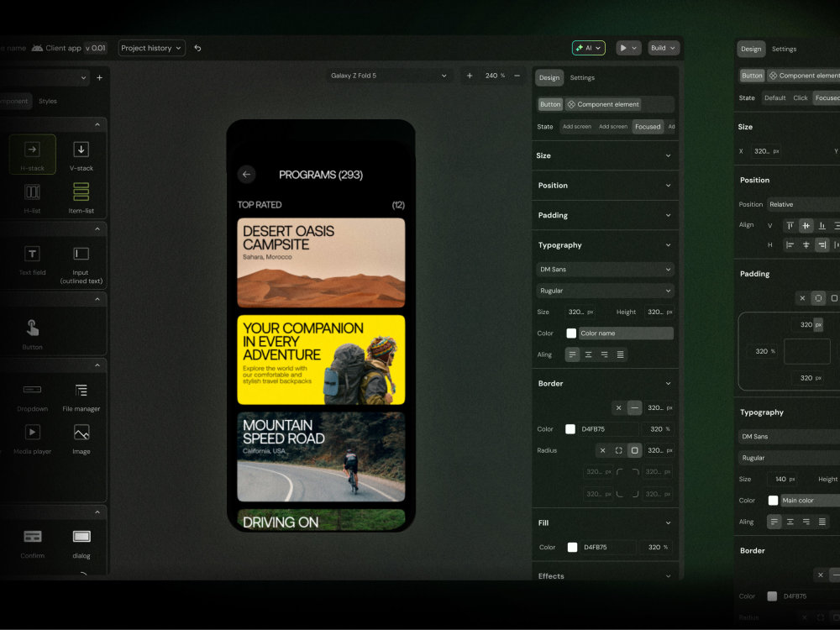The image size is (840, 630).
Task: Select the Media player component
Action: pos(32,439)
